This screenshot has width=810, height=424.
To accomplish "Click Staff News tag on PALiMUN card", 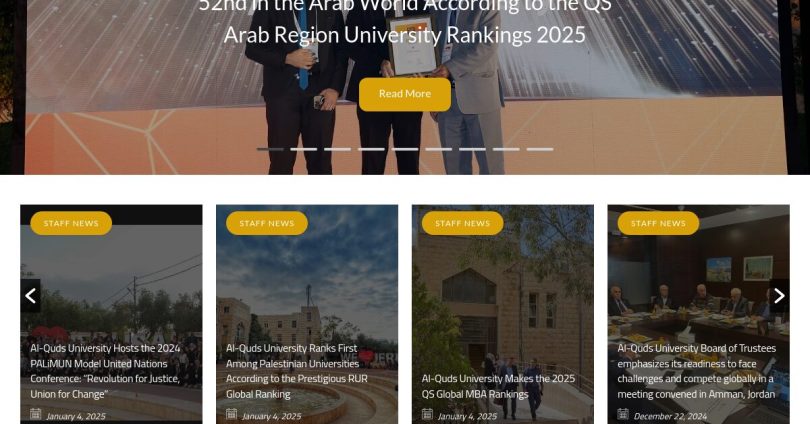I will point(71,223).
